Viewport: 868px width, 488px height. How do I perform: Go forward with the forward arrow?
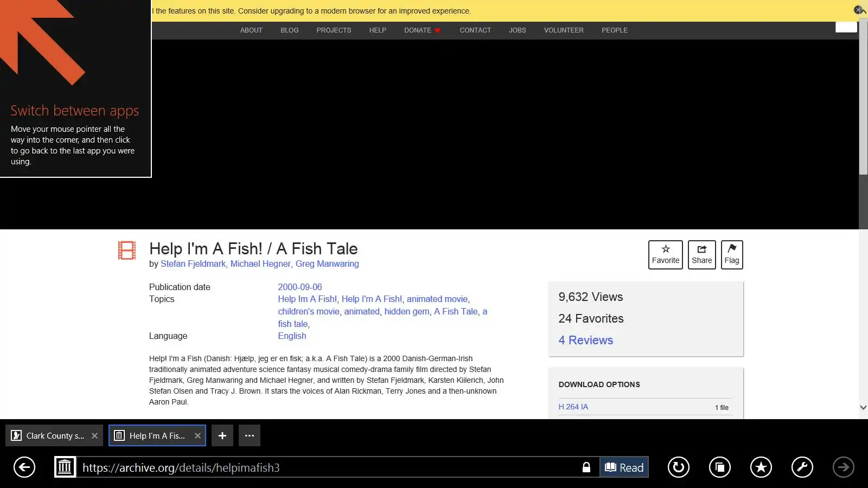pos(844,467)
